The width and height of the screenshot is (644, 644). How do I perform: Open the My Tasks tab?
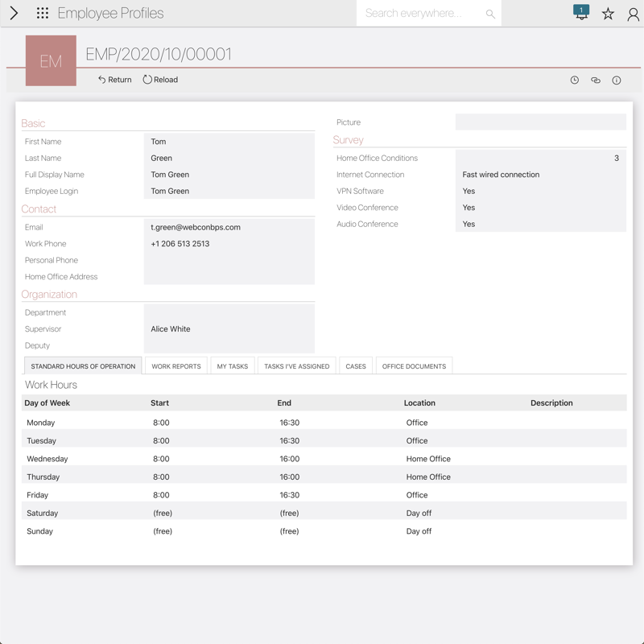click(233, 366)
